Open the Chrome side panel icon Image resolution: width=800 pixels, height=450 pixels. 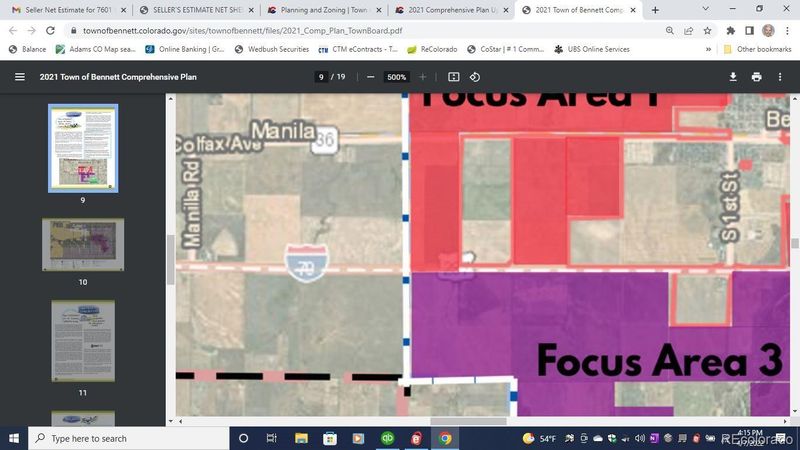point(749,31)
